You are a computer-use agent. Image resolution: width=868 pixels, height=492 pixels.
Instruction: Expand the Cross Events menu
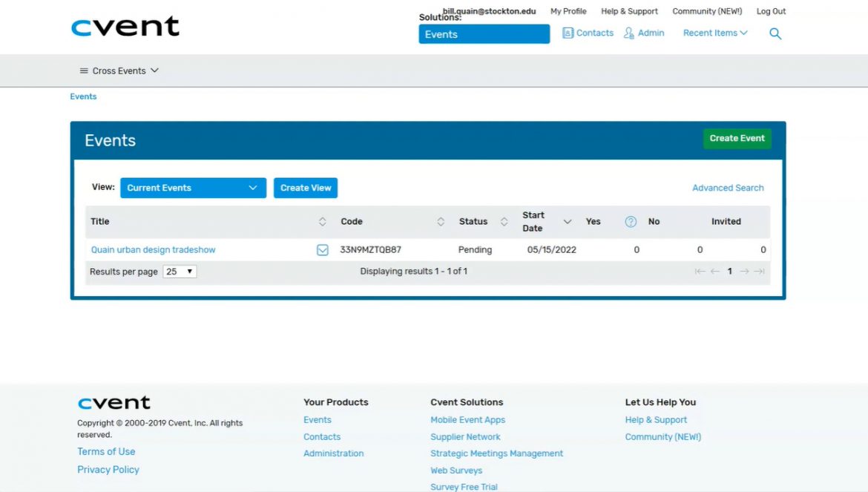coord(154,70)
